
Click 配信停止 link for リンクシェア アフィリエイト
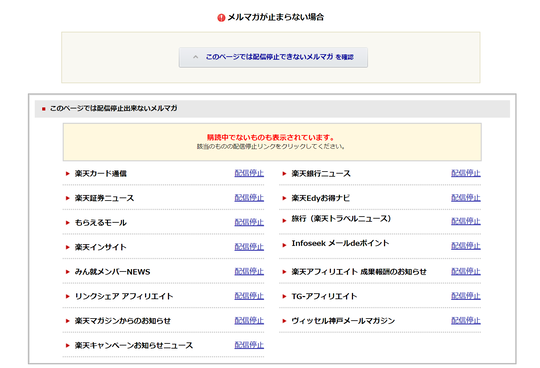[249, 296]
